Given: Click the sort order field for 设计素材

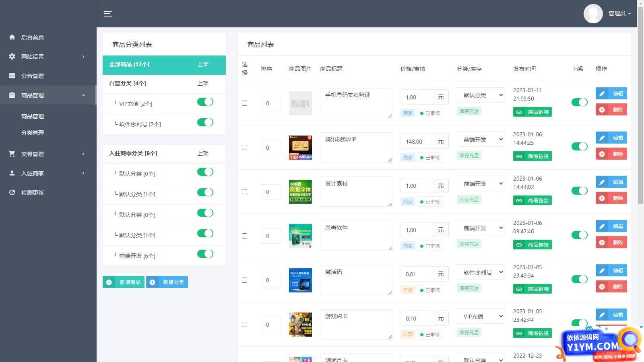Looking at the screenshot, I should point(270,192).
